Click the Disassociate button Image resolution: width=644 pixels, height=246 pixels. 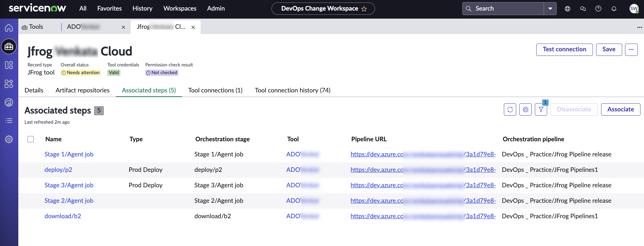click(x=574, y=109)
